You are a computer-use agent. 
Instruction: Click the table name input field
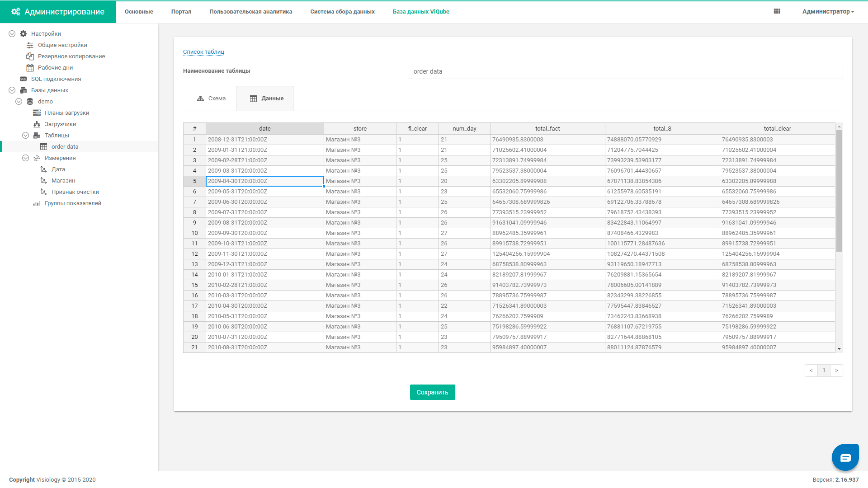(x=625, y=71)
